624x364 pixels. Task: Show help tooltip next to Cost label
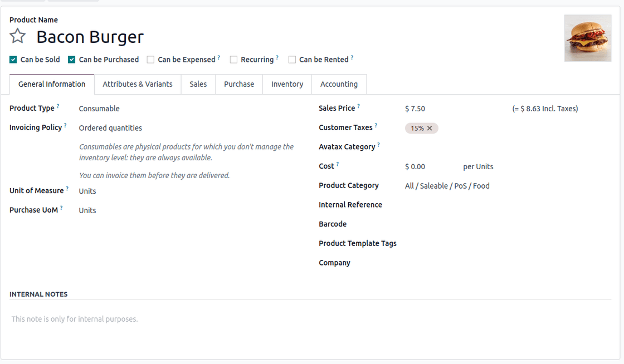point(338,164)
